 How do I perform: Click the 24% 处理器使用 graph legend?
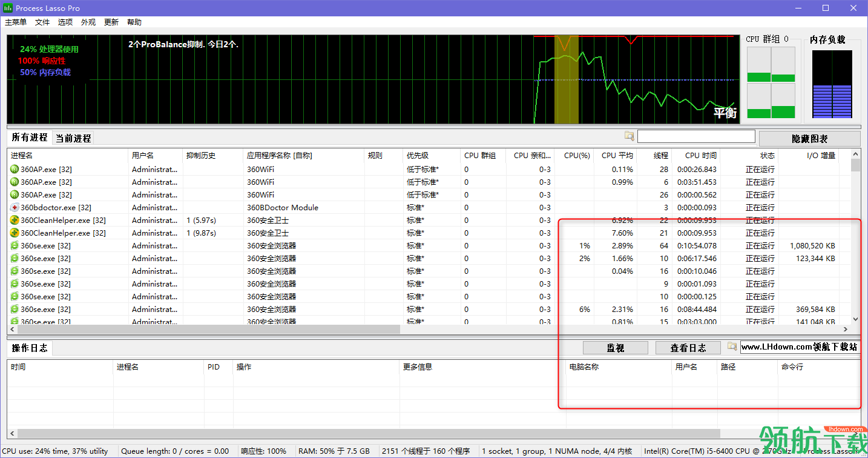click(x=49, y=49)
